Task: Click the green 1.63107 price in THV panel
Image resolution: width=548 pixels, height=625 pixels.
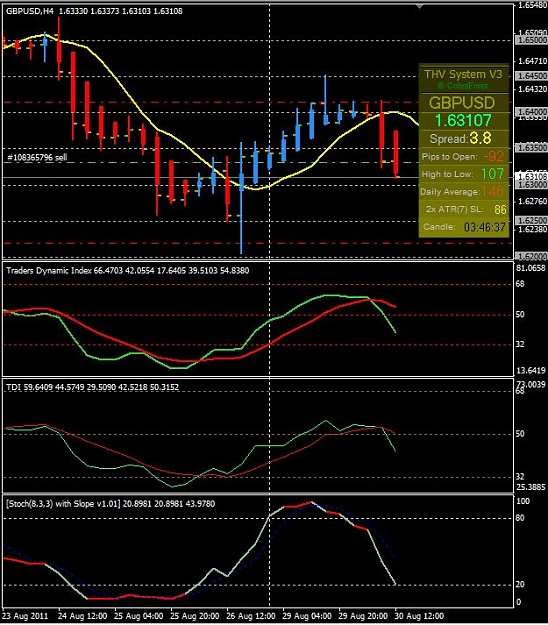Action: click(463, 120)
